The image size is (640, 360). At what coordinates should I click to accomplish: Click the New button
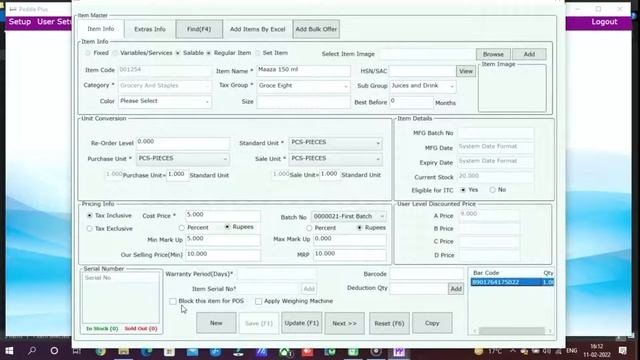point(216,323)
